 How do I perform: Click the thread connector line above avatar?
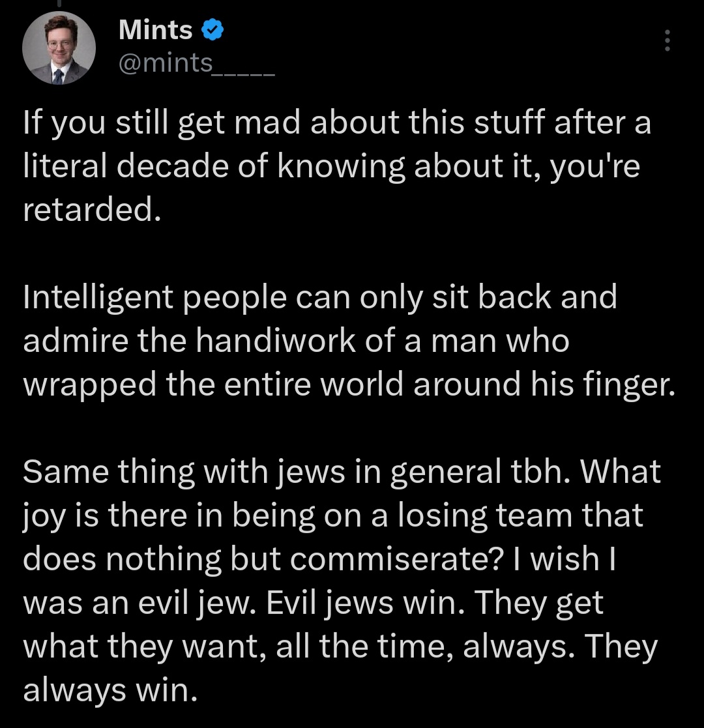[x=59, y=3]
